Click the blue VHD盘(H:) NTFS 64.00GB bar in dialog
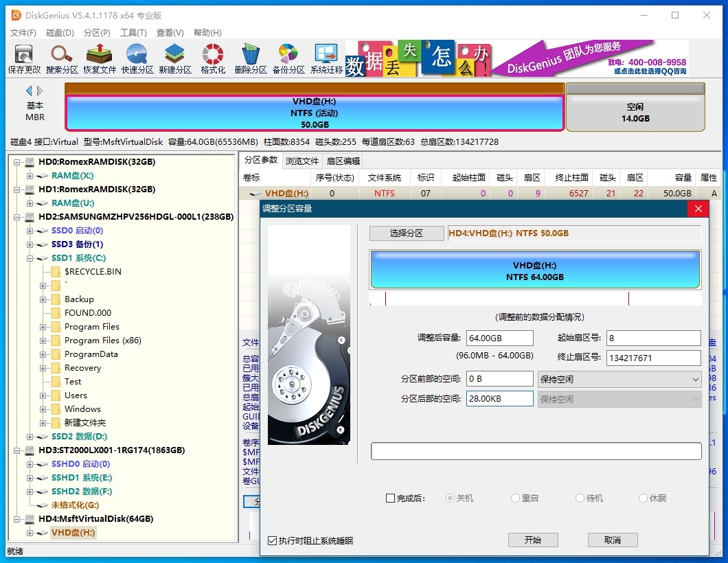Viewport: 728px width, 563px height. coord(535,270)
